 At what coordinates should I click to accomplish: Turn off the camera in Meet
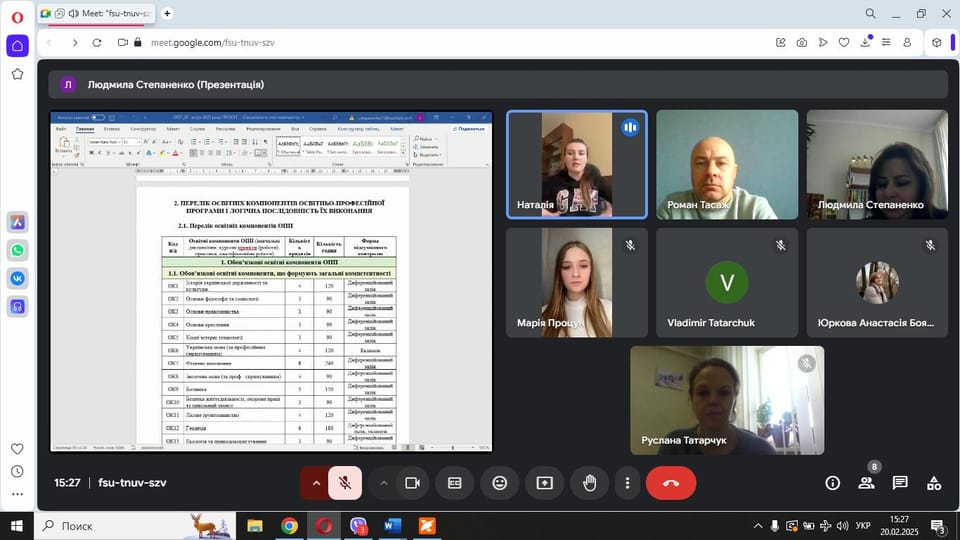click(412, 483)
